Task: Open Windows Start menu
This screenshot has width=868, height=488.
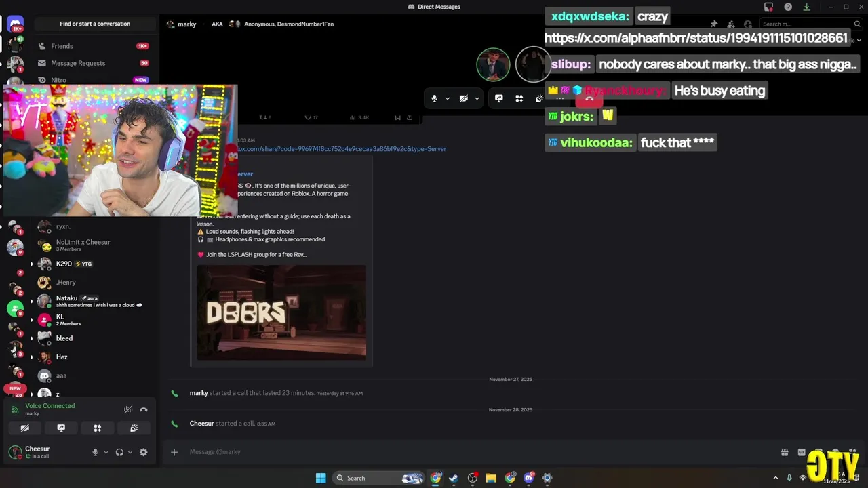Action: [321, 478]
